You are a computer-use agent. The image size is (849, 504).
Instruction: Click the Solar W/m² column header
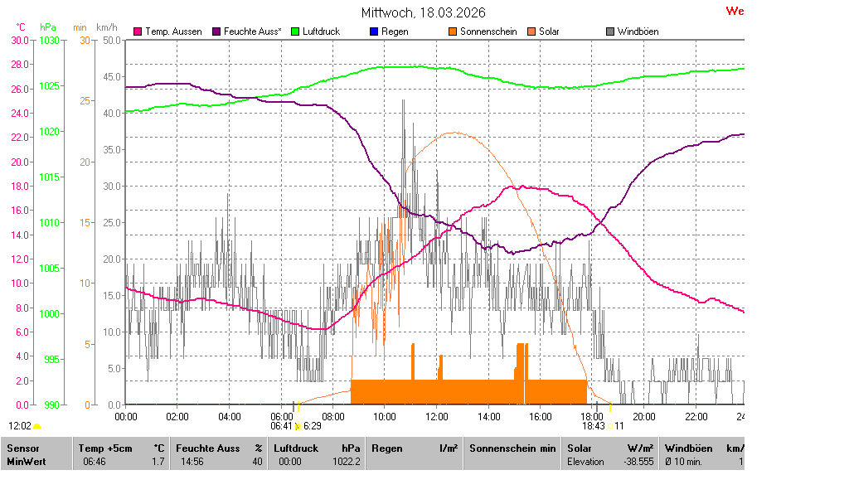[x=610, y=448]
